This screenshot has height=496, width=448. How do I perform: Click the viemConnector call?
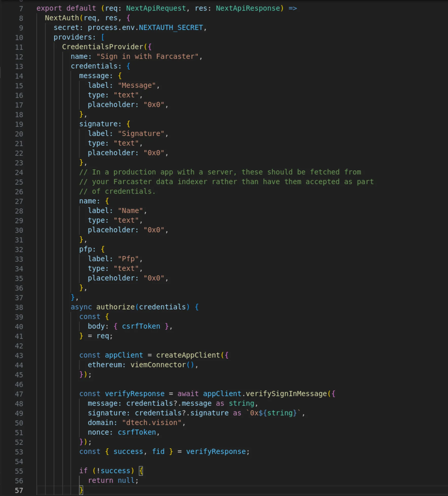click(x=158, y=365)
